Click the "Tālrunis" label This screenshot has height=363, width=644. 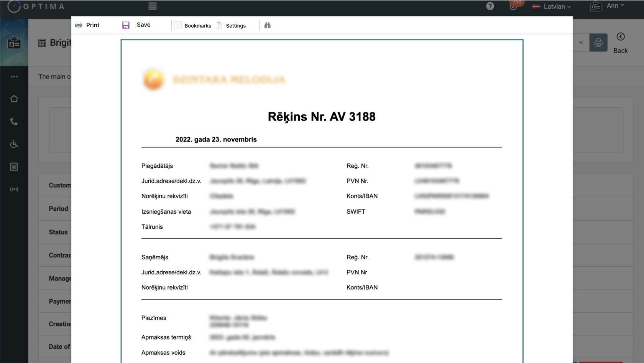pyautogui.click(x=152, y=227)
